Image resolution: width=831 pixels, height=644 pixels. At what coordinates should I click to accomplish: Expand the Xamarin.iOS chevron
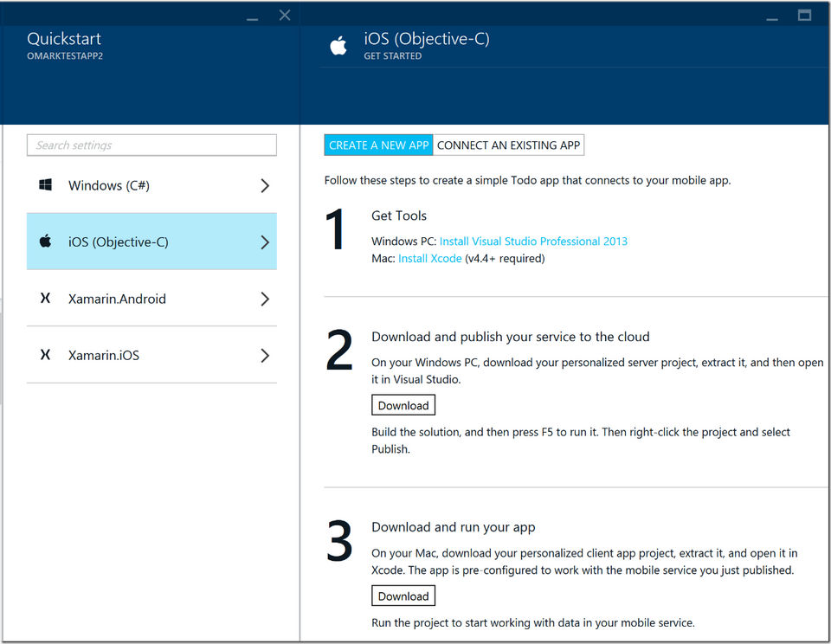265,355
